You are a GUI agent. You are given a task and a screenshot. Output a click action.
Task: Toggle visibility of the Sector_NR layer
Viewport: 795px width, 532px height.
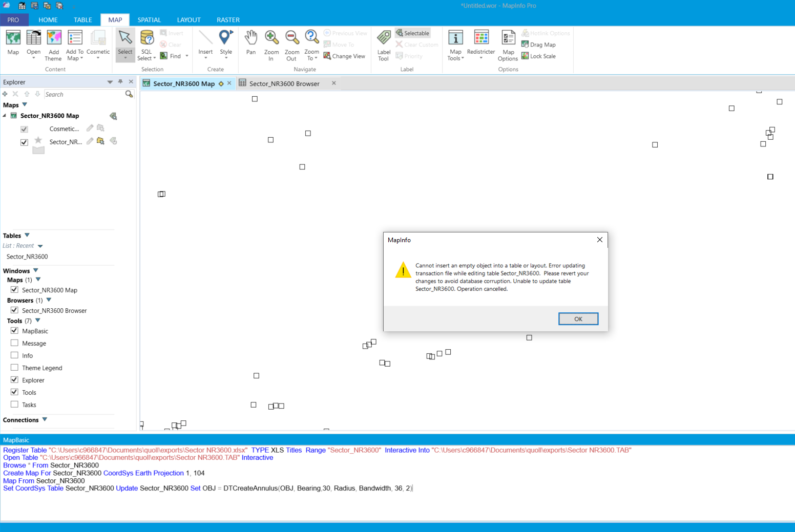click(x=24, y=142)
